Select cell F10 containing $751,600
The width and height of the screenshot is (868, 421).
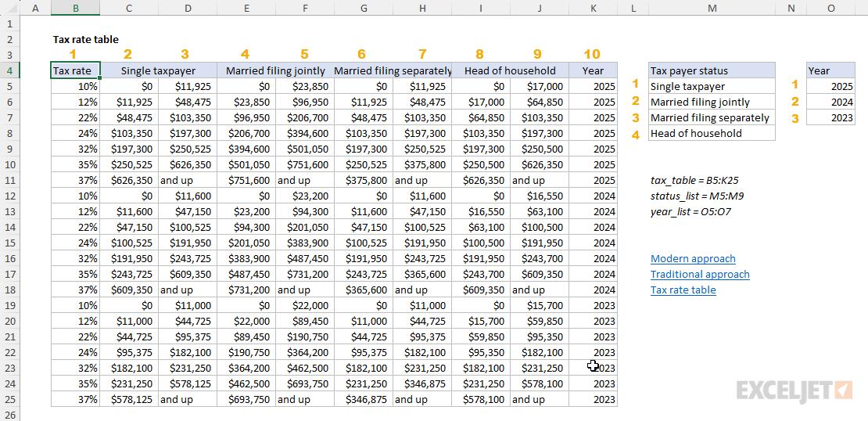click(x=305, y=164)
